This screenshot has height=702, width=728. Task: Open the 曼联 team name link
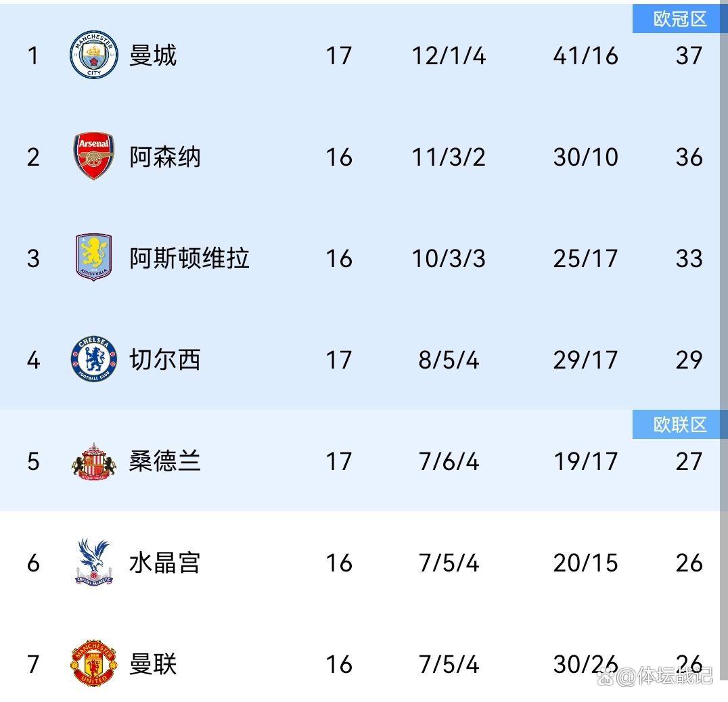point(153,664)
